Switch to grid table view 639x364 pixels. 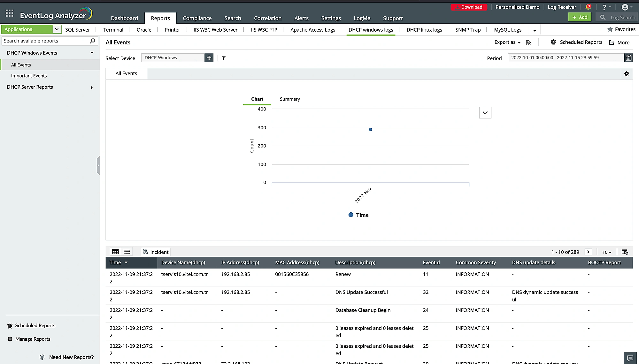point(115,252)
